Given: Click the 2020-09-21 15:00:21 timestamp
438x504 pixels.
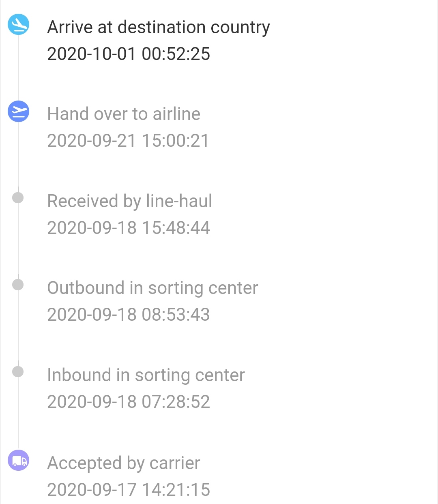Looking at the screenshot, I should (x=128, y=141).
